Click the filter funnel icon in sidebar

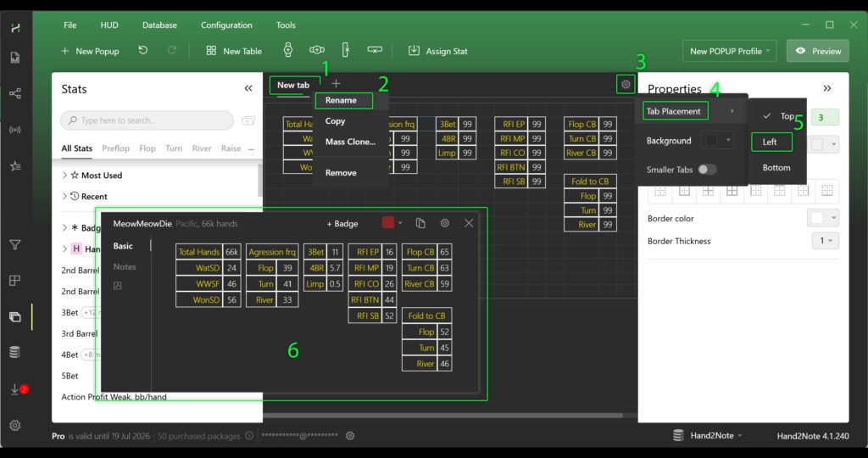pos(14,245)
